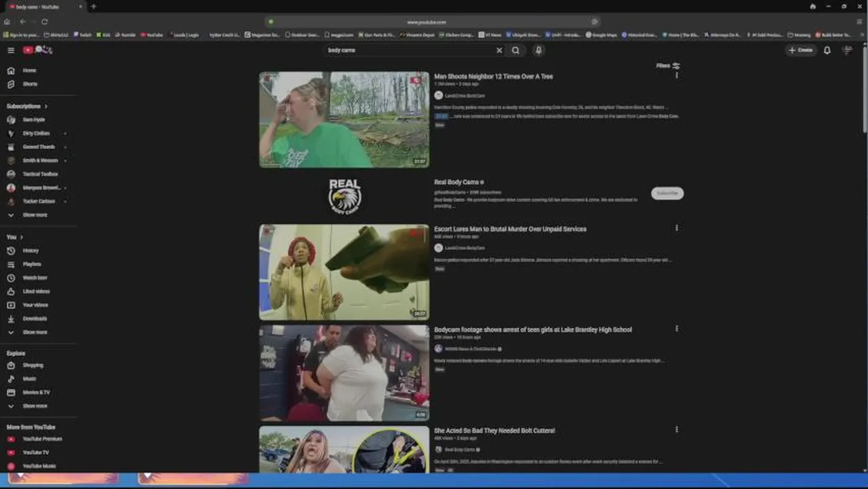Image resolution: width=868 pixels, height=489 pixels.
Task: Open the Rumble bookmark
Action: point(125,35)
